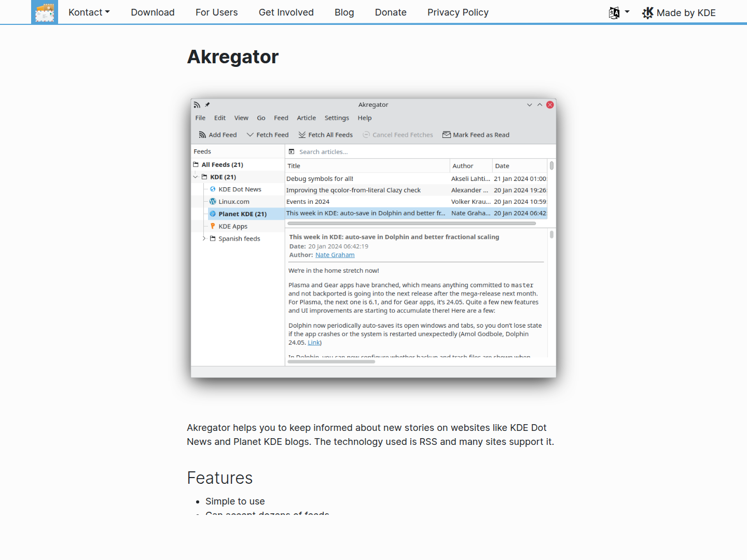
Task: Select the article 'Debug symbols for all!'
Action: coord(416,179)
